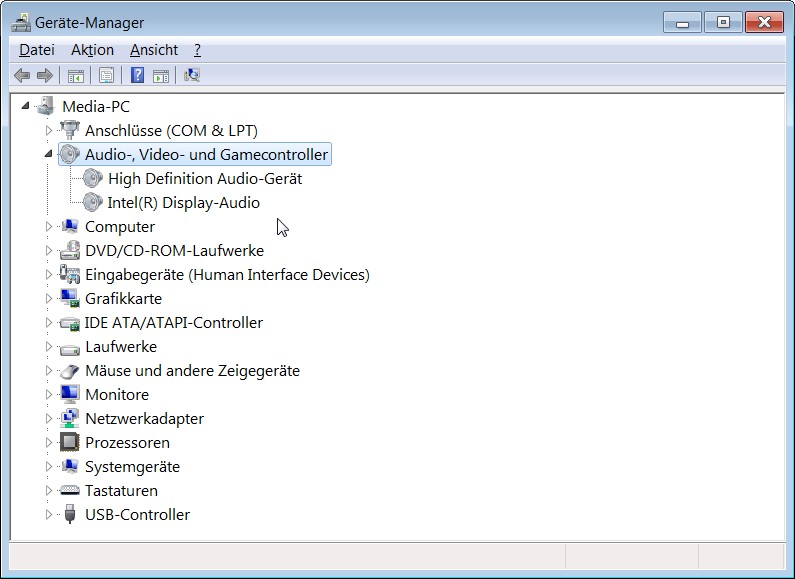Select High Definition Audio-Gerät text
This screenshot has height=579, width=795.
tap(205, 178)
